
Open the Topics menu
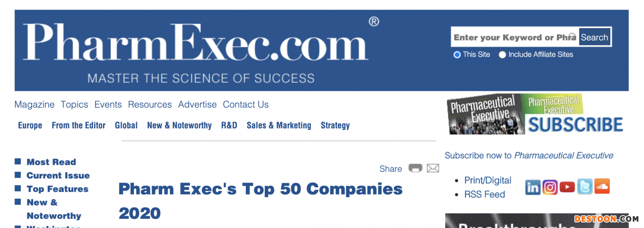tap(74, 105)
